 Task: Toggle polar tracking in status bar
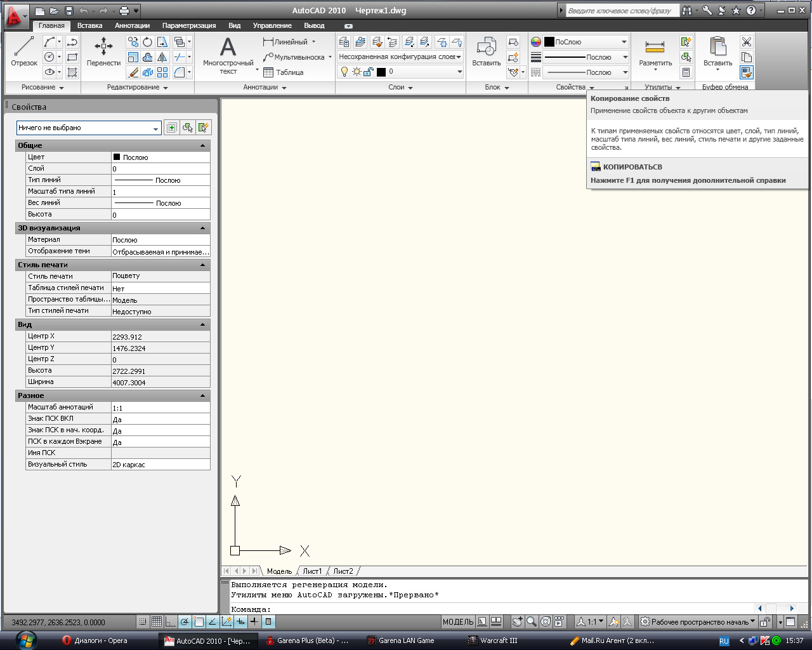185,622
